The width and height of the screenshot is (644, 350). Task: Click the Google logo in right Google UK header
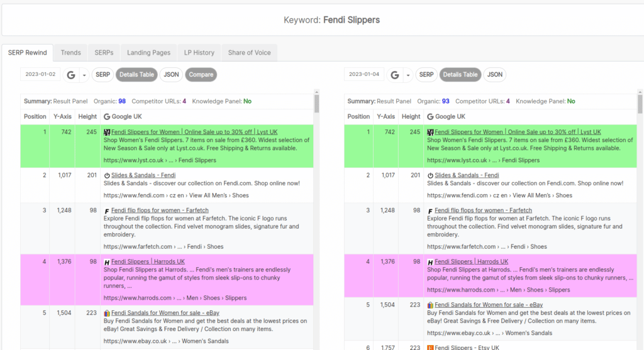pyautogui.click(x=430, y=117)
